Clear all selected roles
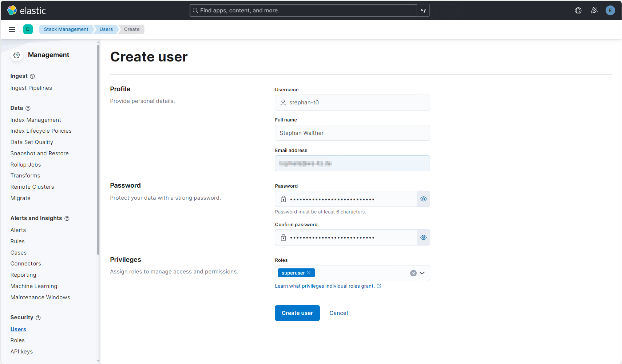Screen dimensions: 622x364 [x=413, y=273]
